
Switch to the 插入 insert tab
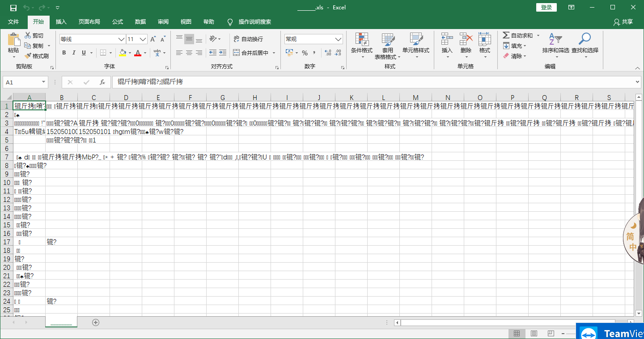tap(61, 21)
